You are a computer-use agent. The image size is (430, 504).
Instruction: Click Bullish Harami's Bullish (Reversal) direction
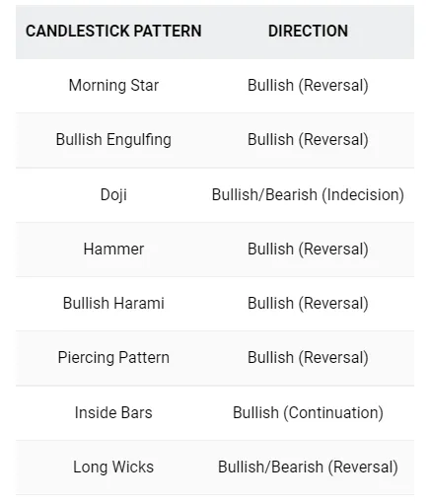click(x=308, y=303)
